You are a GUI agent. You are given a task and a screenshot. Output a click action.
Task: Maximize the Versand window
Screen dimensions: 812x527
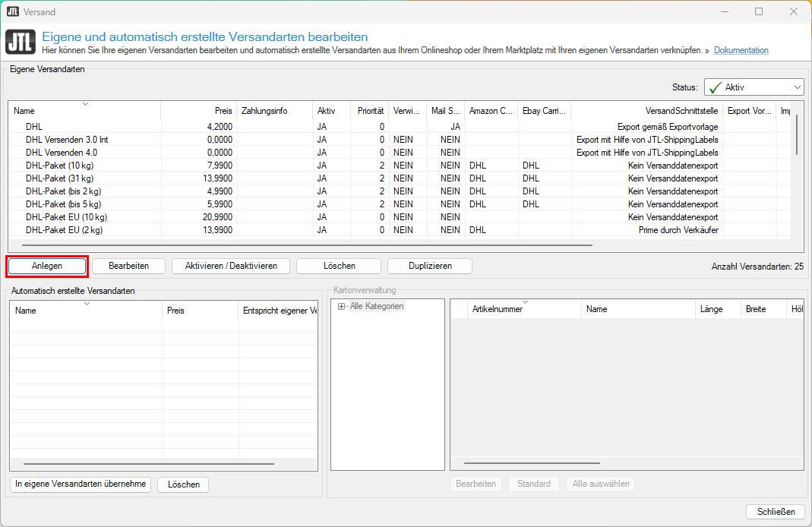coord(759,11)
